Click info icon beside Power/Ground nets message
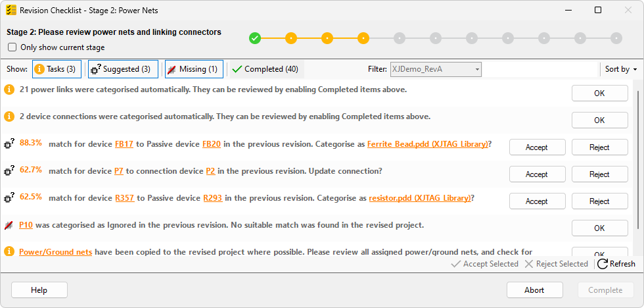 point(9,251)
